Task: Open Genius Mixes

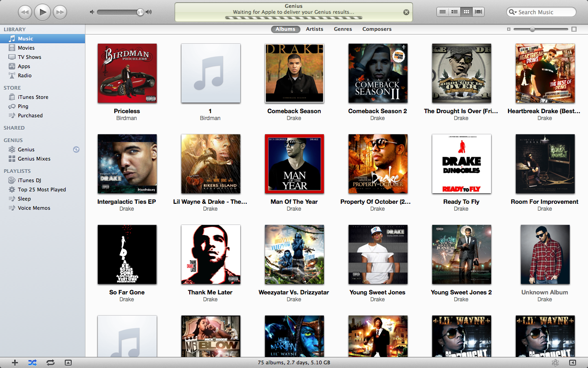Action: [42, 159]
